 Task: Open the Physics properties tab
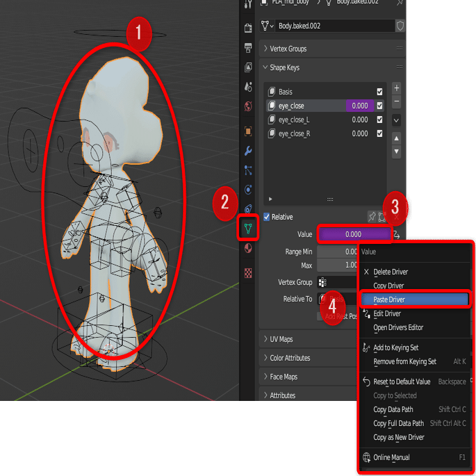click(x=248, y=190)
